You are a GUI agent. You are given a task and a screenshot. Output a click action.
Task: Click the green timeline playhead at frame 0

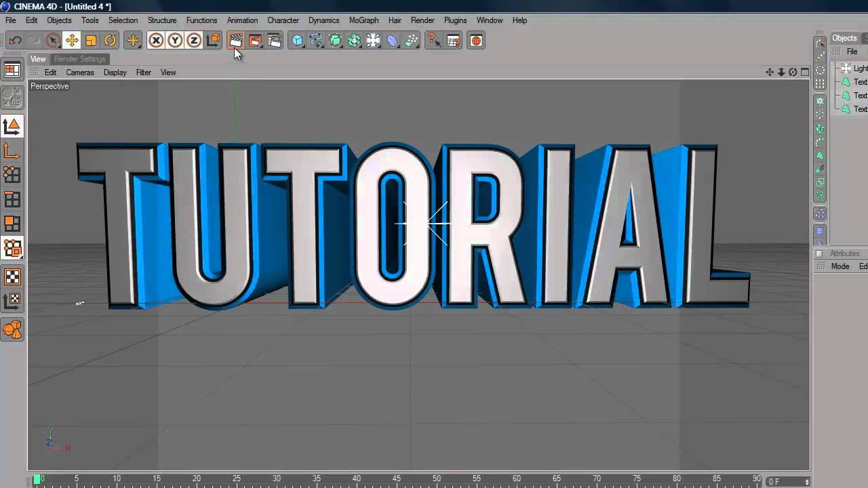37,479
